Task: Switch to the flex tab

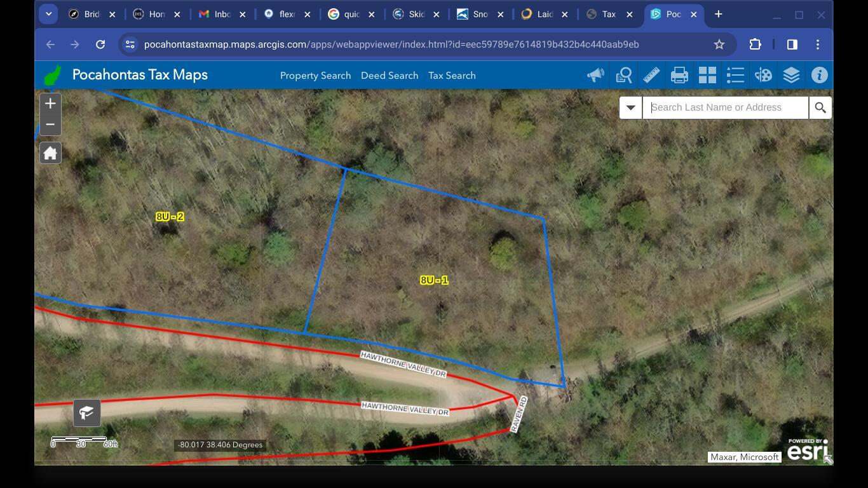Action: 287,14
